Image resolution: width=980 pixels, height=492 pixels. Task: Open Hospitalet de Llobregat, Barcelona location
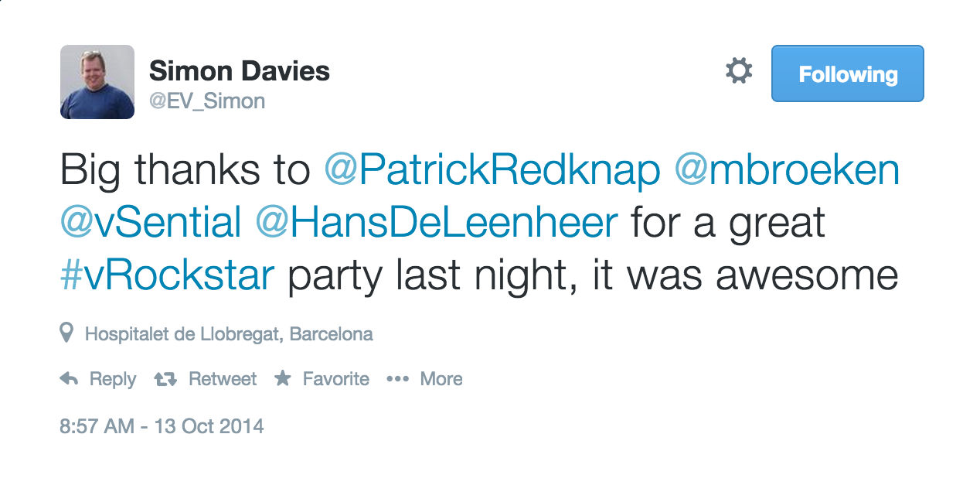[x=229, y=334]
